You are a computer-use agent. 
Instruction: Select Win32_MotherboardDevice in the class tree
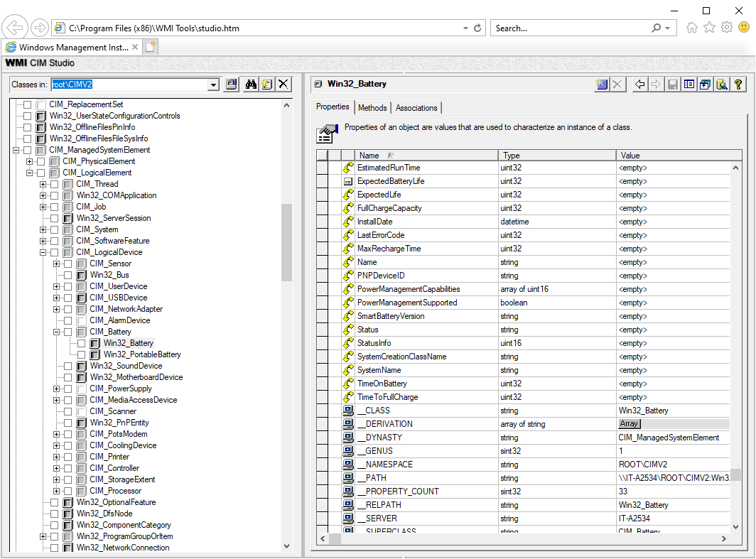tap(136, 377)
